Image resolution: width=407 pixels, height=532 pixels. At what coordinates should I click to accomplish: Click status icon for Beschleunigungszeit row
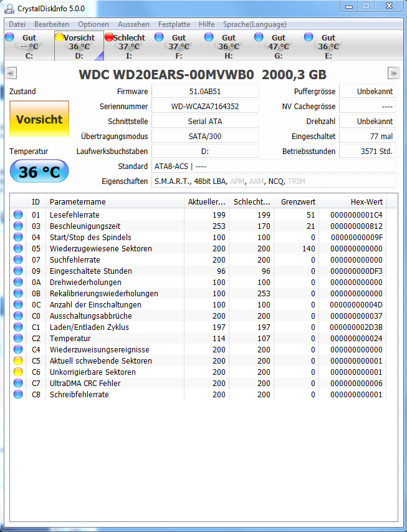click(18, 226)
